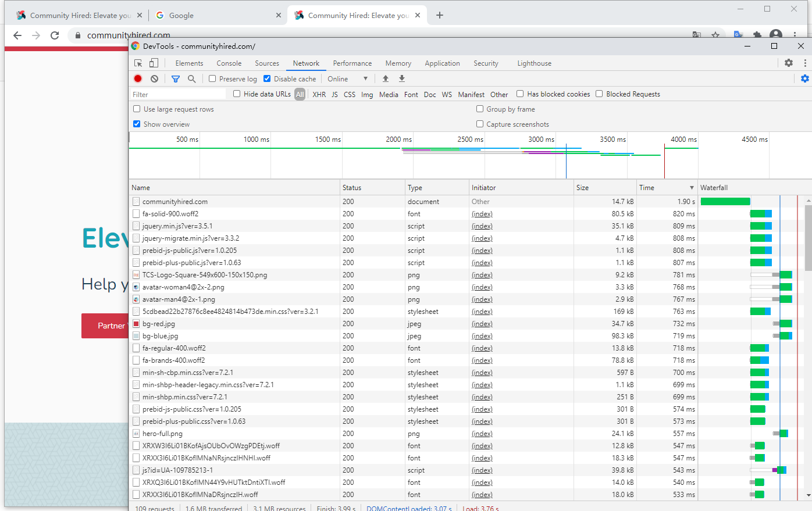Switch to the Console tab
Viewport: 812px width, 511px height.
229,63
